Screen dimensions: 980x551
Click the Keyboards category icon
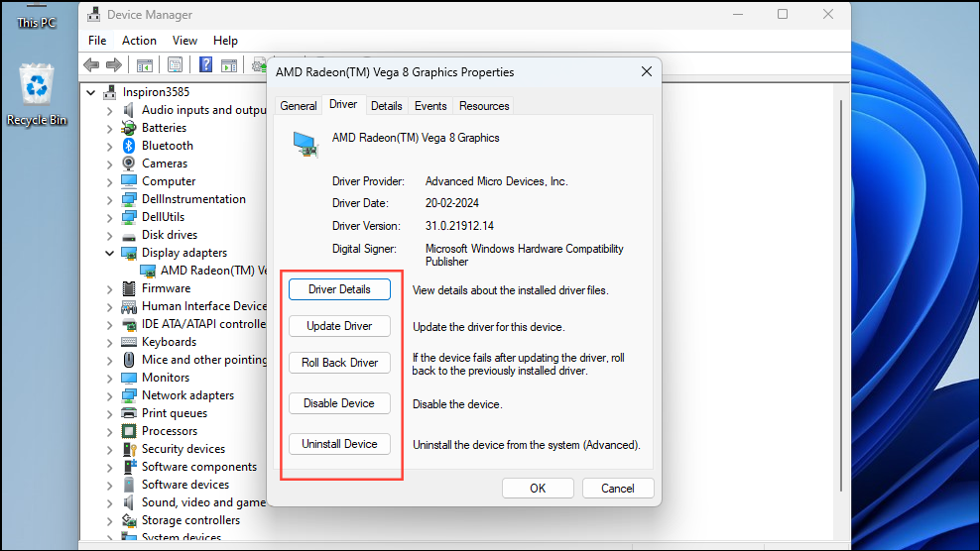tap(129, 342)
